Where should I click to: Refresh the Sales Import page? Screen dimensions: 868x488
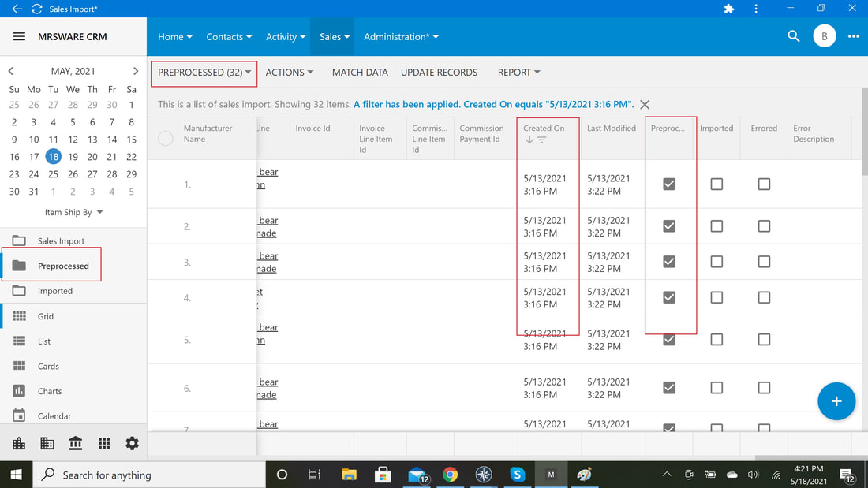36,9
